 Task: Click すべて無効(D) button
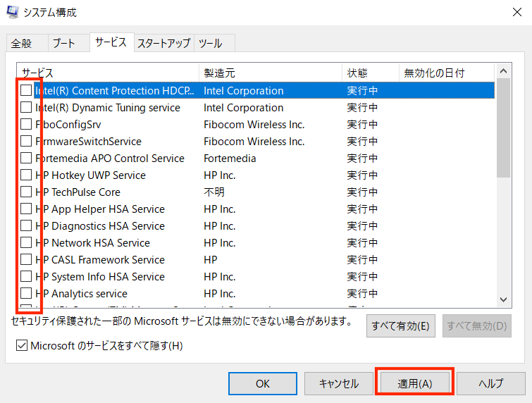click(x=477, y=326)
